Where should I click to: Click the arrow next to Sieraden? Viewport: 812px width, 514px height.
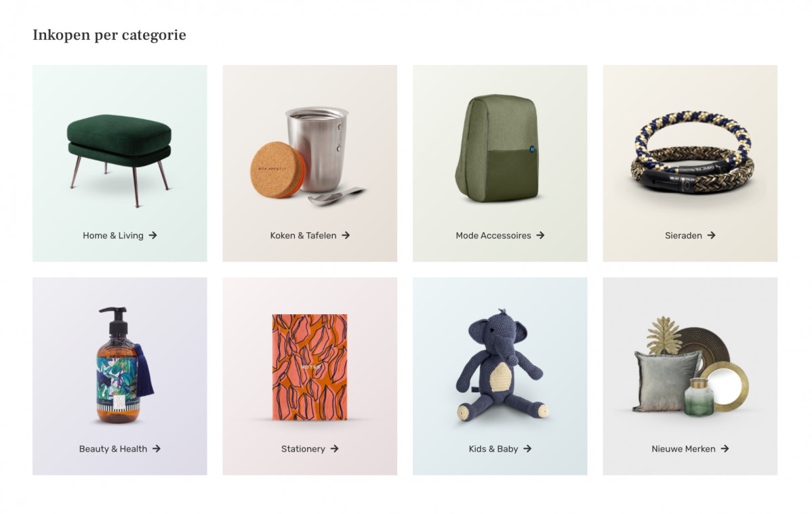[x=712, y=235]
